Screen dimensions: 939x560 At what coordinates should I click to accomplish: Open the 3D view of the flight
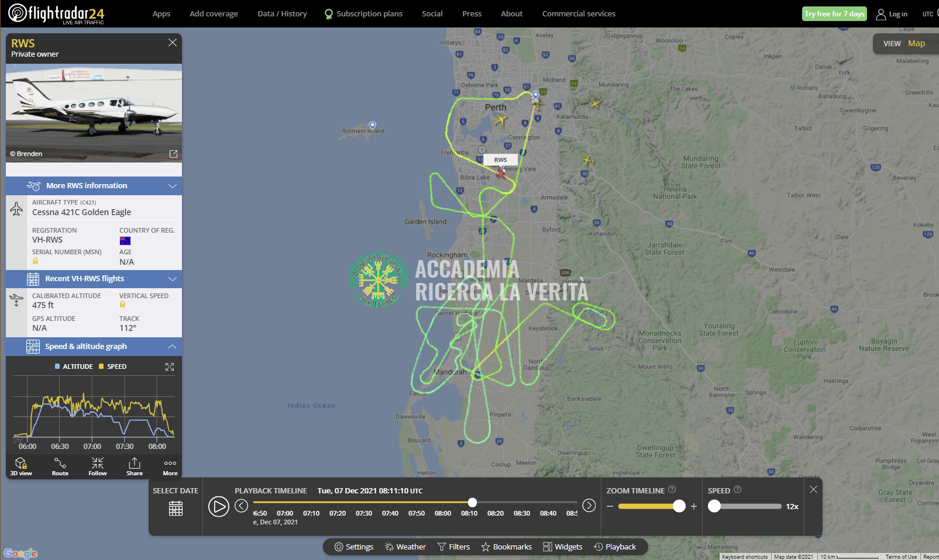click(x=21, y=466)
